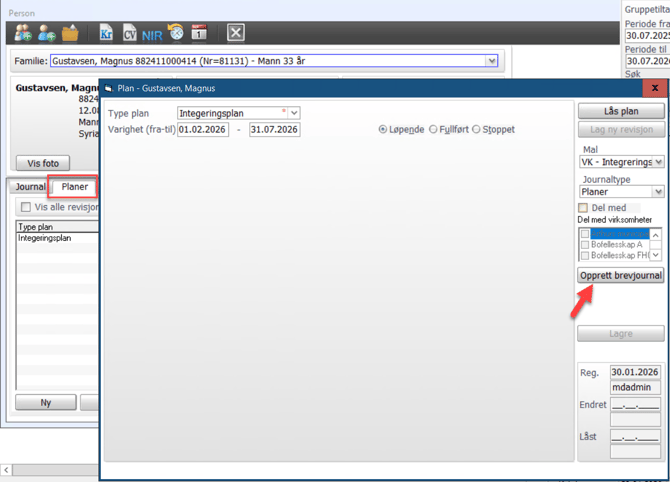Tick the Del med checkbox
This screenshot has width=670, height=482.
[x=585, y=208]
